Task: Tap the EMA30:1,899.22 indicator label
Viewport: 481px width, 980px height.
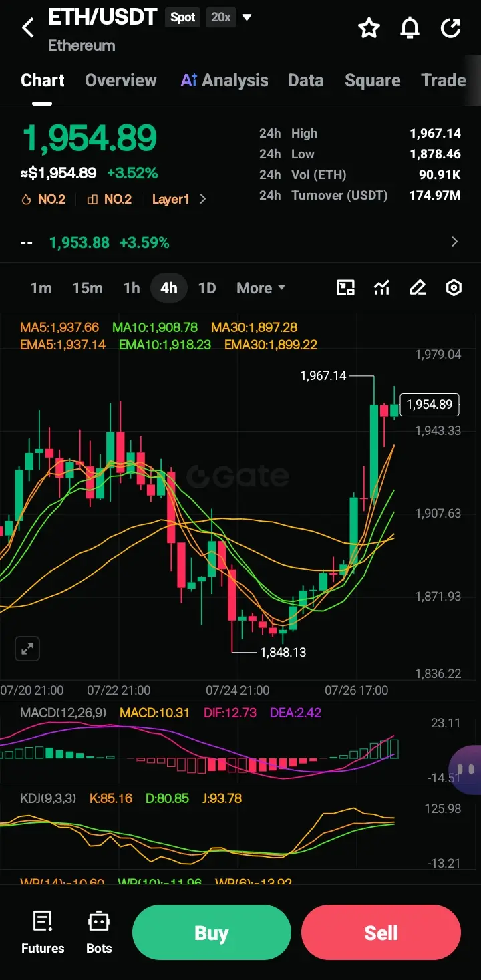Action: pos(271,345)
